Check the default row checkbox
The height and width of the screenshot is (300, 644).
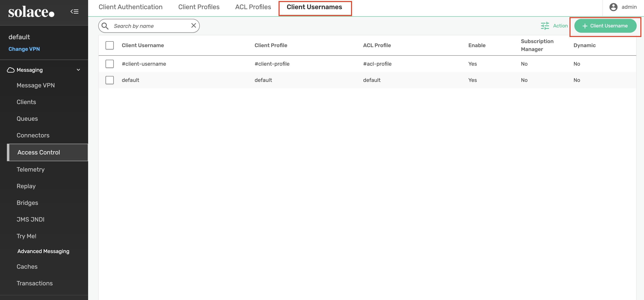click(109, 80)
